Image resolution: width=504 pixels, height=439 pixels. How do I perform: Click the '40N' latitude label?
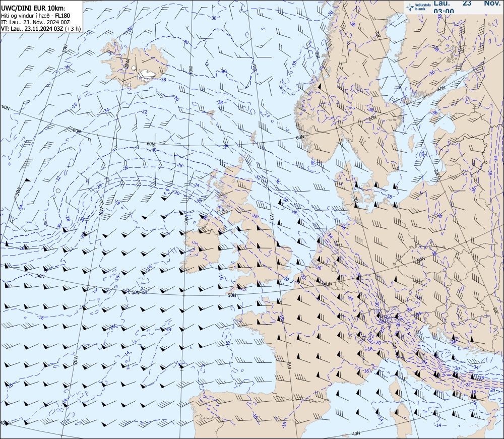(x=356, y=433)
